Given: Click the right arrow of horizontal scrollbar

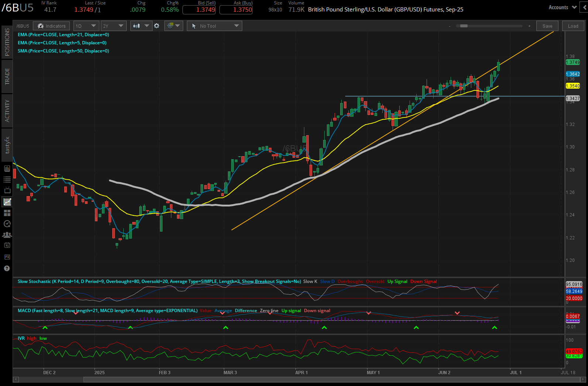Looking at the screenshot, I should click(x=583, y=379).
